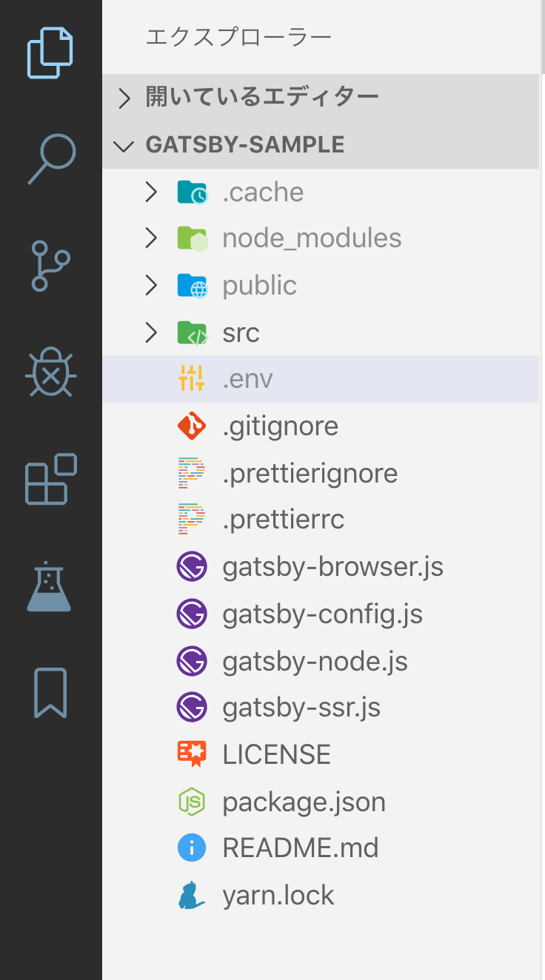
Task: Open the Search view in activity bar
Action: (x=51, y=158)
